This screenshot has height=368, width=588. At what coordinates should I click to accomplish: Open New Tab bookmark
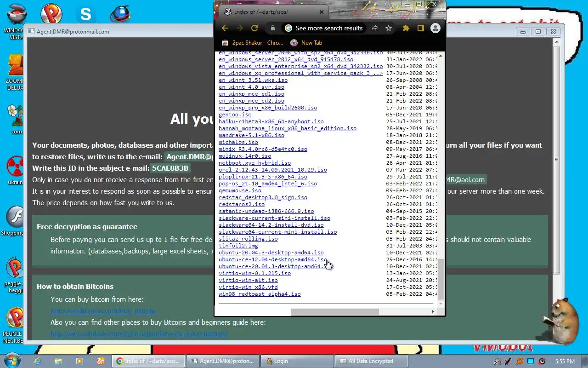coord(306,42)
